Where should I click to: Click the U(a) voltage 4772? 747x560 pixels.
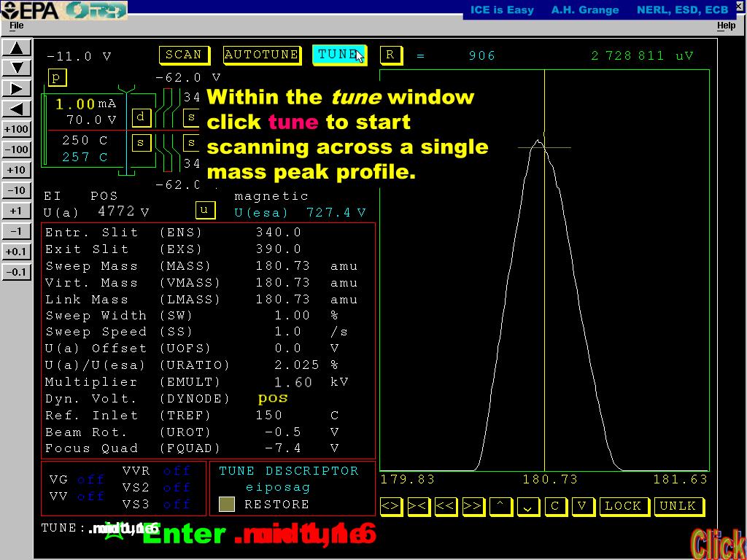[116, 211]
